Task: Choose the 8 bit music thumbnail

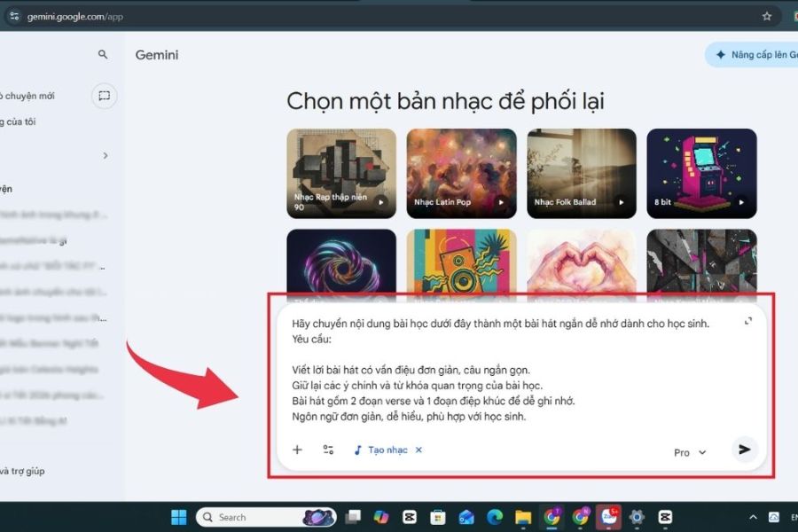Action: (x=701, y=173)
